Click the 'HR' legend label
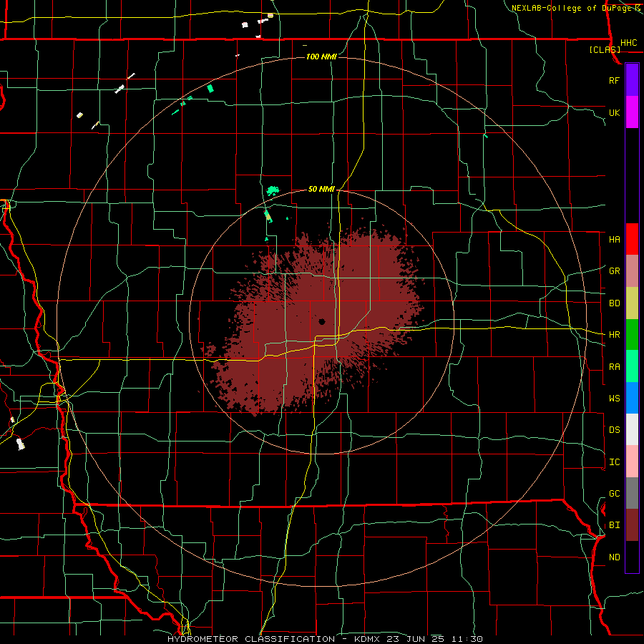Screen dimensions: 644x644 click(614, 335)
